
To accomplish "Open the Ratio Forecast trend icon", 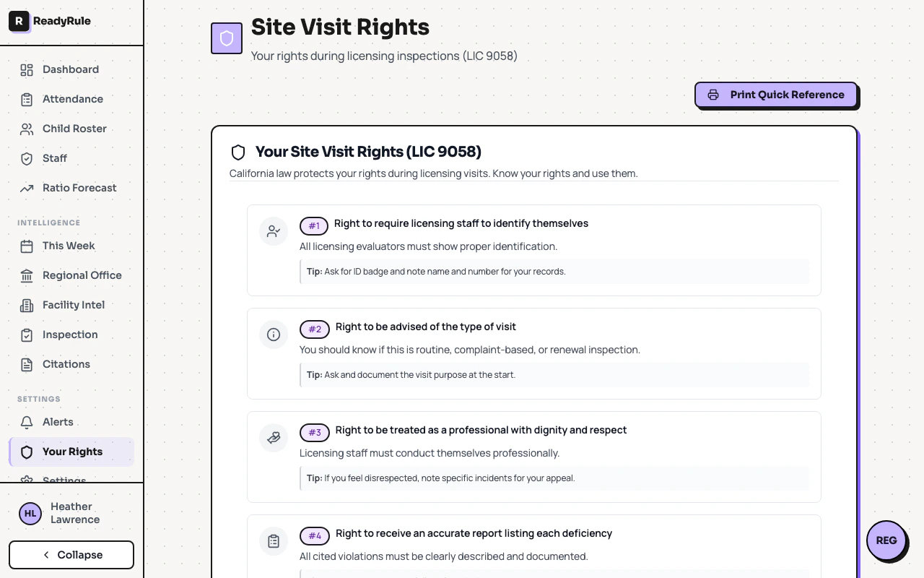I will 27,188.
